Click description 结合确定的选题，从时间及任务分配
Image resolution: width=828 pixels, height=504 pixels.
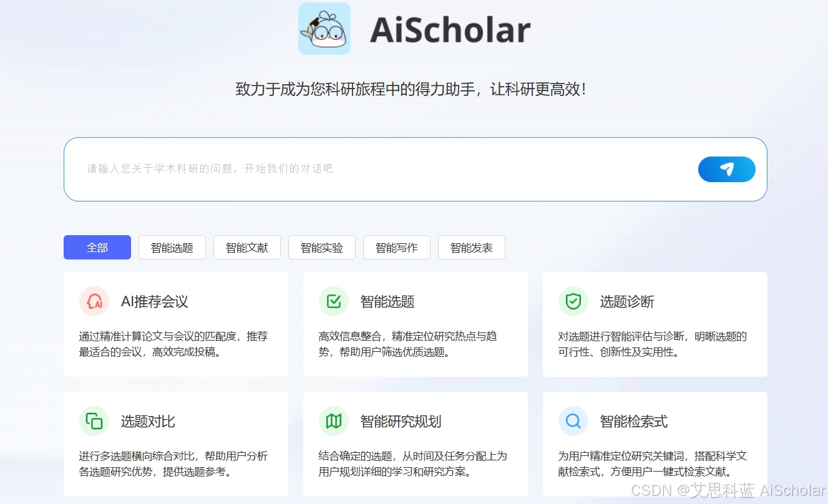[413, 463]
